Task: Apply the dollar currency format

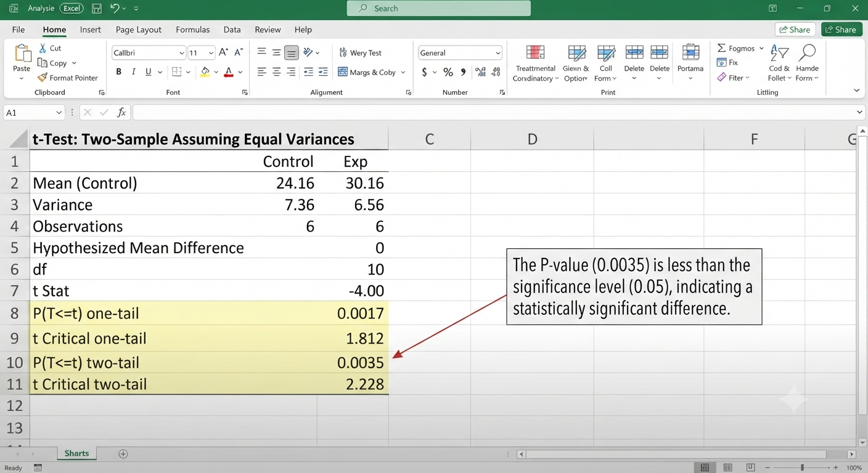Action: [425, 72]
